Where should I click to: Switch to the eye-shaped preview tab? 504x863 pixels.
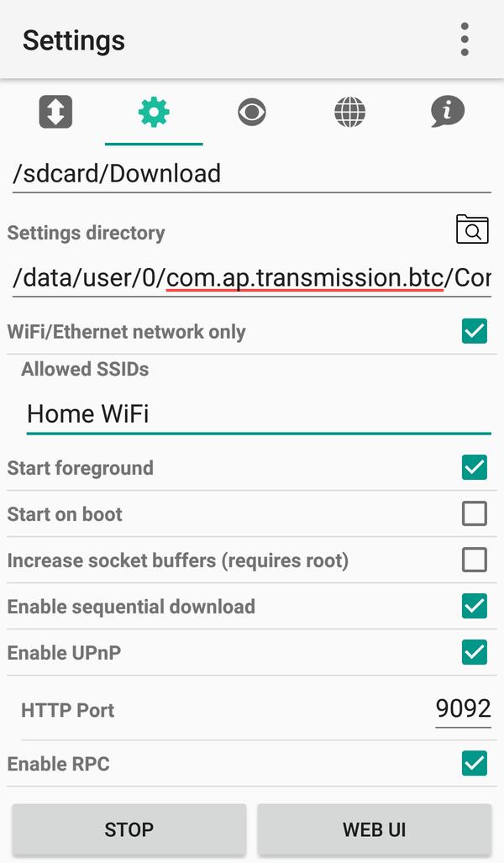(x=252, y=112)
